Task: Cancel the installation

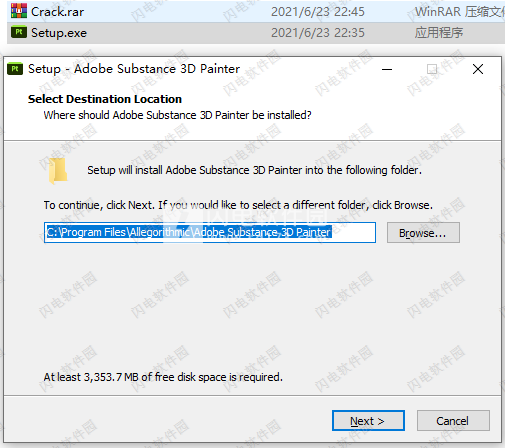Action: (453, 421)
